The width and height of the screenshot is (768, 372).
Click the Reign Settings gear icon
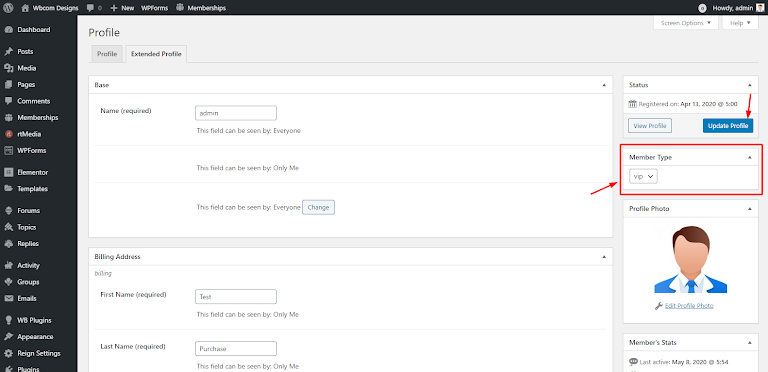coord(8,353)
